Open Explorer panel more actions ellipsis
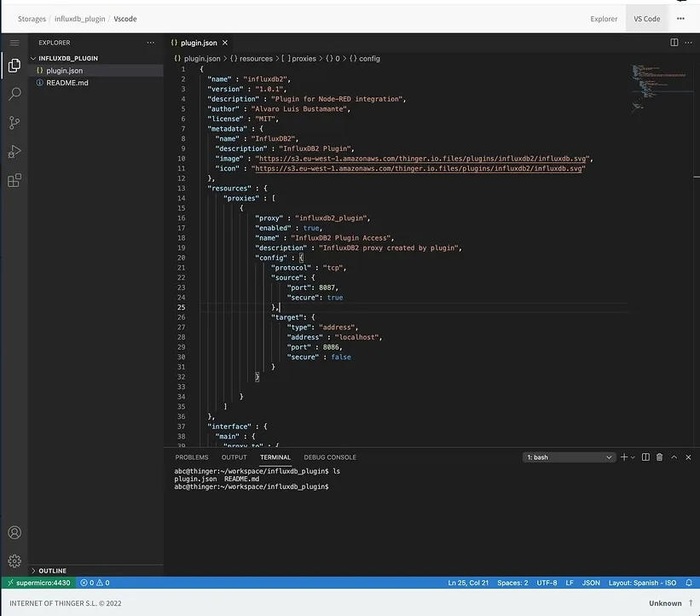 click(x=150, y=43)
